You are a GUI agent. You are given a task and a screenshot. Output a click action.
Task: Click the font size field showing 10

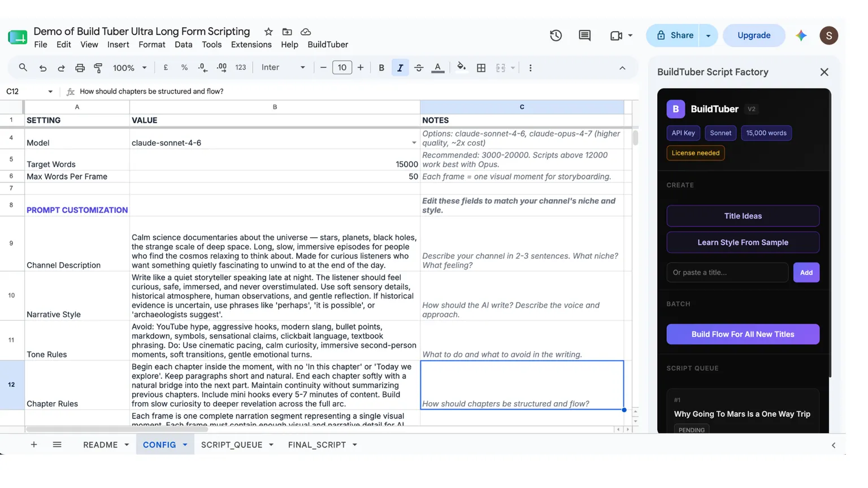pos(342,68)
